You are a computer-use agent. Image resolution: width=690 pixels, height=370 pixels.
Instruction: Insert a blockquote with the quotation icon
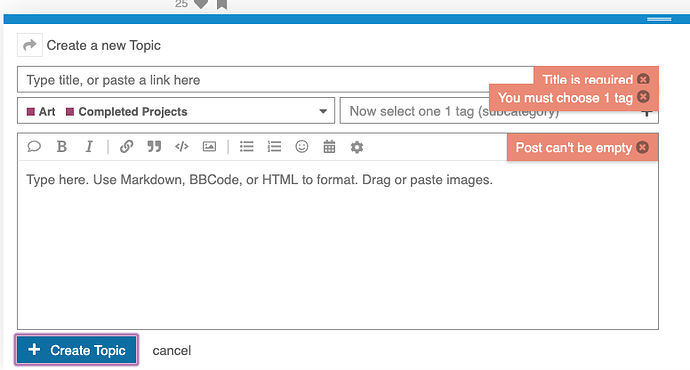(x=154, y=147)
